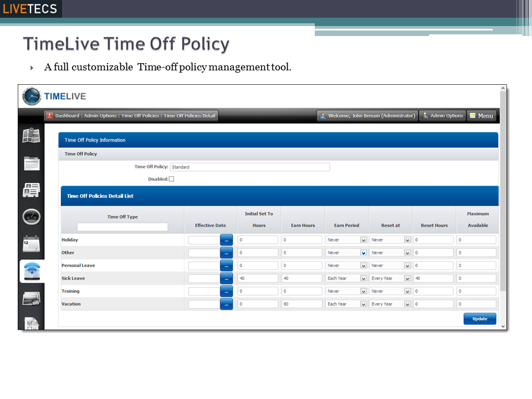Open Reset at dropdown for Sick Leave
532x399 pixels.
[407, 279]
